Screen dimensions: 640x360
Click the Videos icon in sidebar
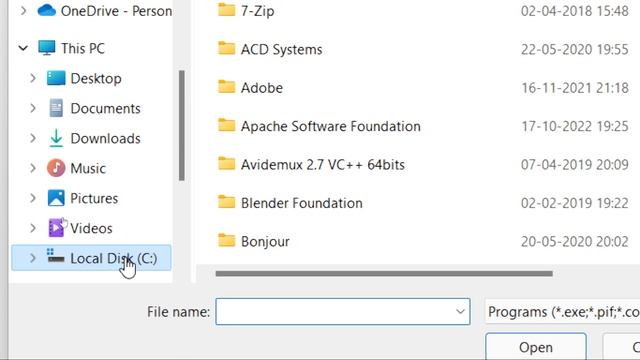56,228
